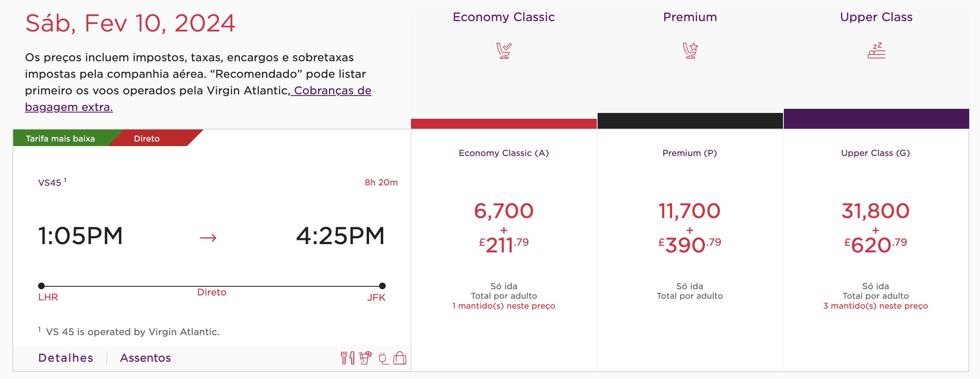Click the drinks glass amenity icon
The image size is (980, 379).
365,358
